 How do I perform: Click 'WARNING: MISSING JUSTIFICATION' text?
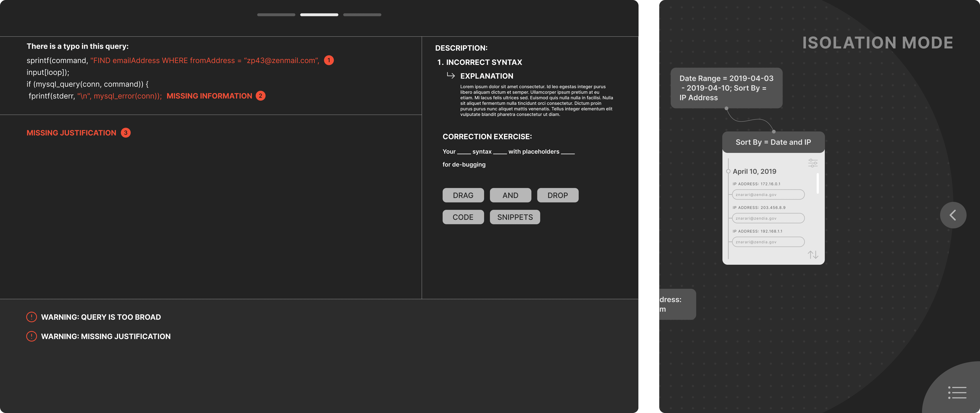(106, 337)
